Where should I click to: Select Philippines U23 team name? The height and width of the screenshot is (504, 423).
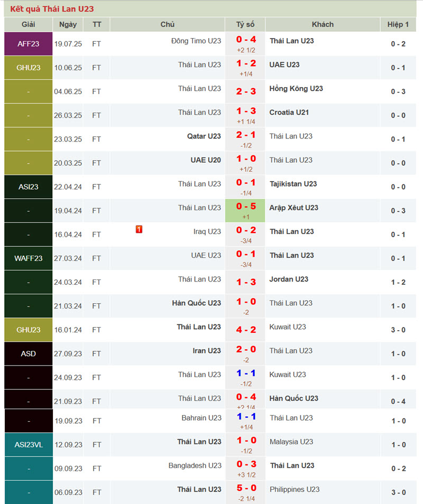(x=295, y=489)
